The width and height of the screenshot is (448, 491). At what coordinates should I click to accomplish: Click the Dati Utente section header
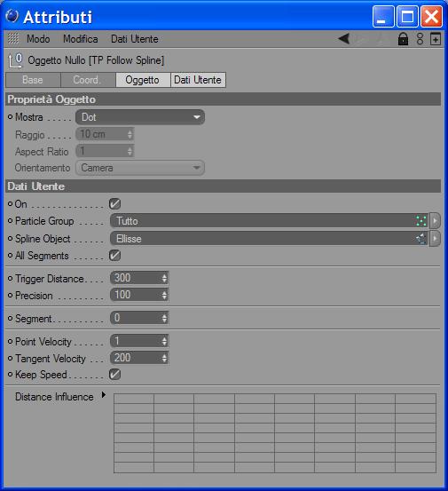223,186
